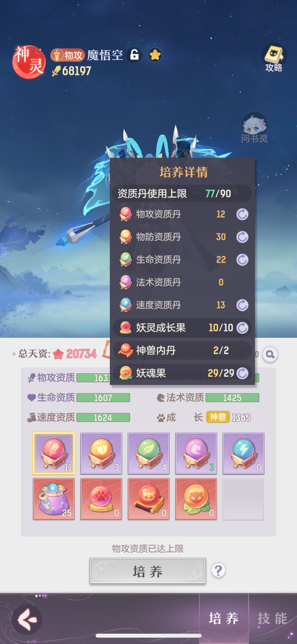Select the red 物攻 pill item slot
The image size is (297, 644).
54,453
